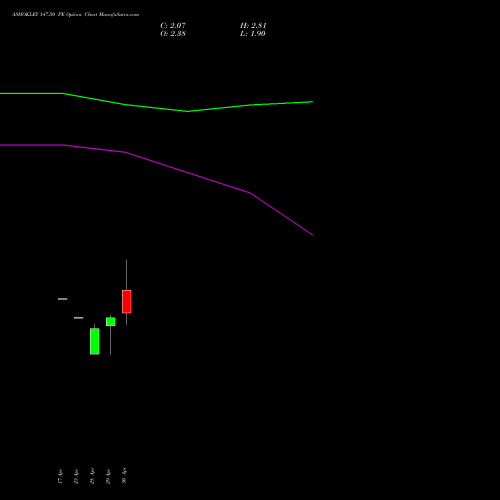Select the small green candle body for 29 Apr
500x500 pixels.
111,322
